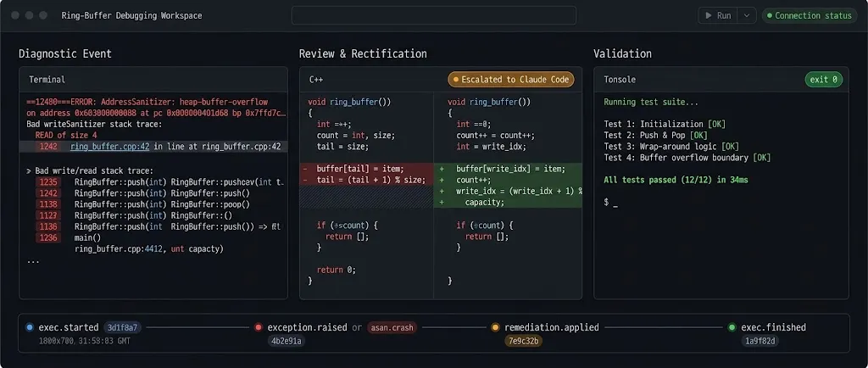This screenshot has height=368, width=868.
Task: Click the red exception.raised timeline dot
Action: pos(258,327)
